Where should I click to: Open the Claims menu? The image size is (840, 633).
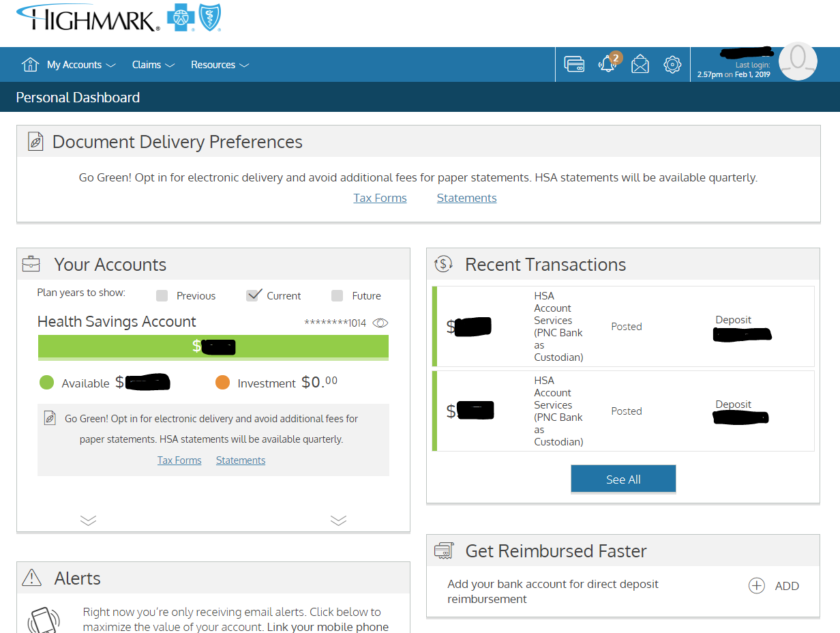[x=153, y=65]
